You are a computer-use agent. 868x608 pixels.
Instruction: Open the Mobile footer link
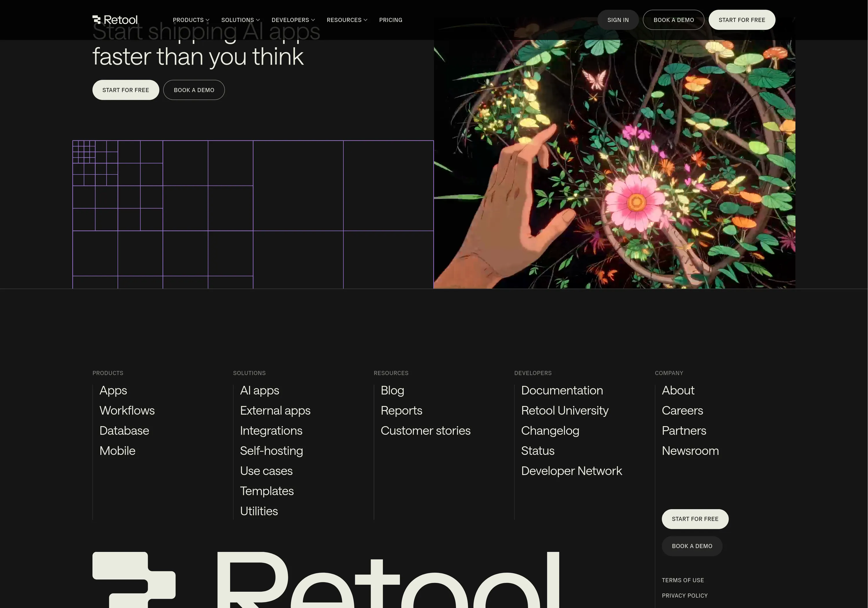[117, 450]
